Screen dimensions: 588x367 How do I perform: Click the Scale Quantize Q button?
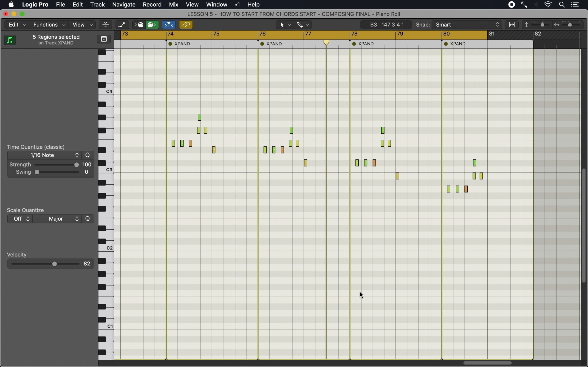click(88, 219)
